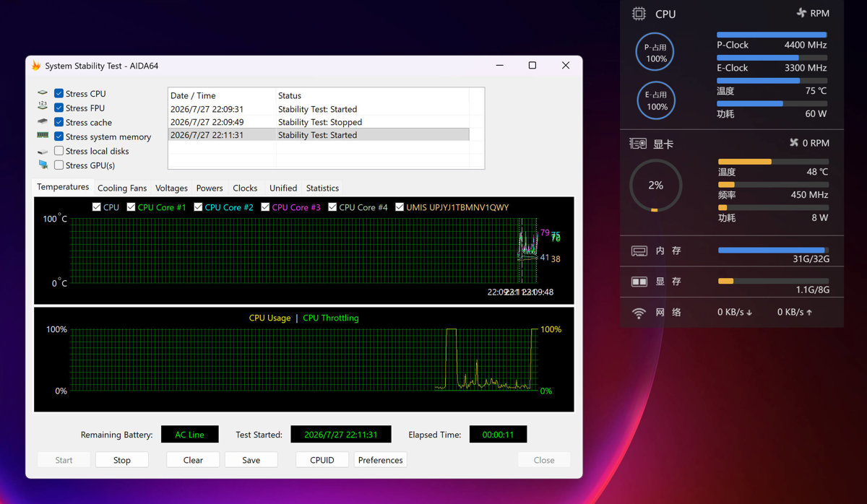Minimize the System Stability Test window
Screen dimensions: 867x504
(500, 65)
